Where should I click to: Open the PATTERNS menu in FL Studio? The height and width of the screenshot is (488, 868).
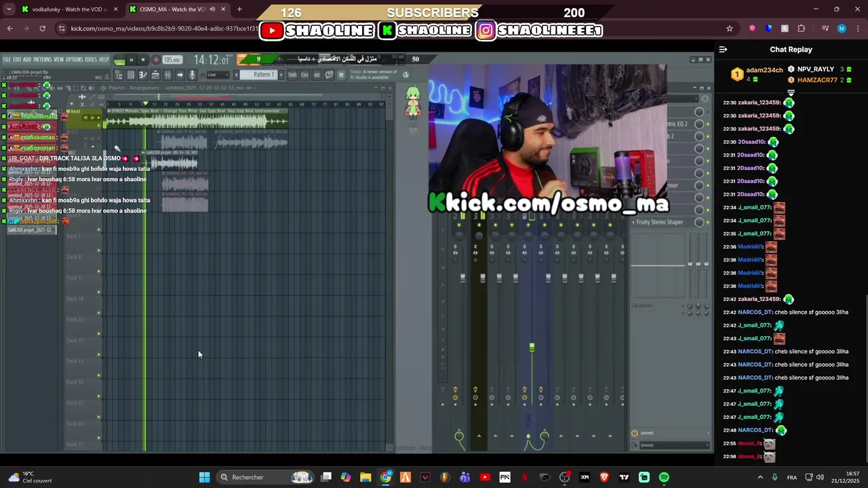(43, 60)
